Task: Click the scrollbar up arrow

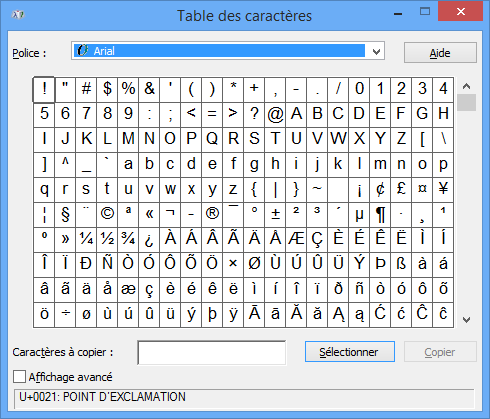Action: click(466, 86)
